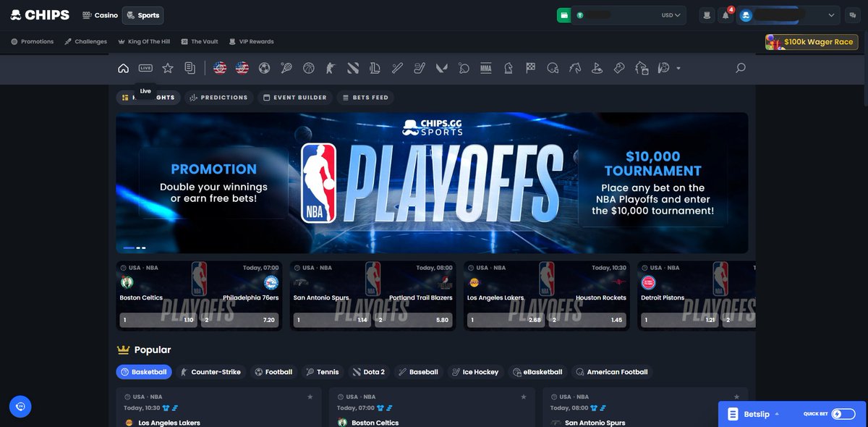Open the chat bubbles icon

click(853, 15)
